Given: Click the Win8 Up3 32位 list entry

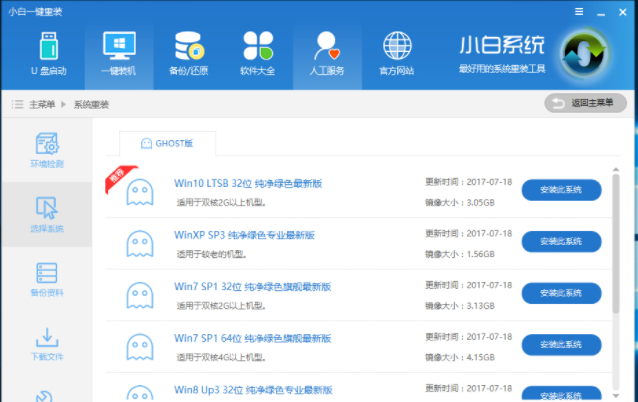Looking at the screenshot, I should (x=253, y=389).
